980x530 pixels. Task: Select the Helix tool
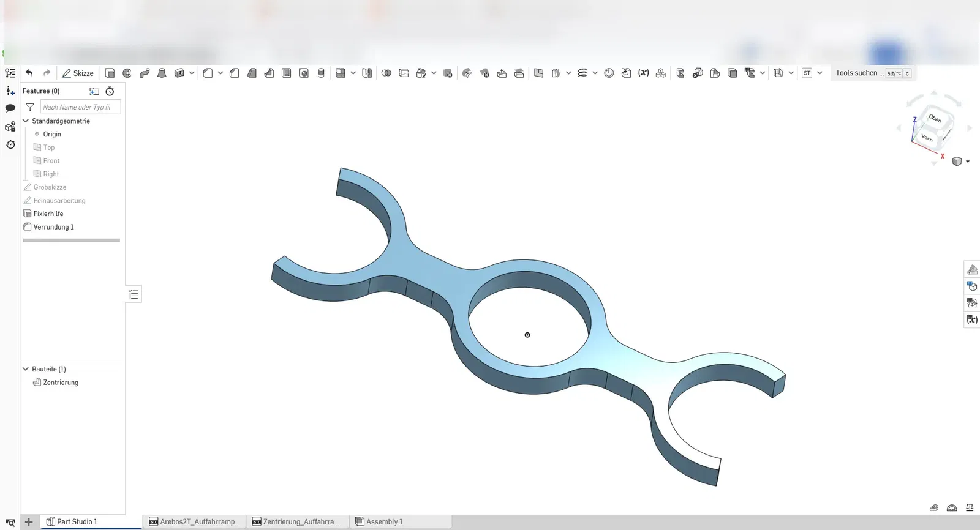click(582, 73)
